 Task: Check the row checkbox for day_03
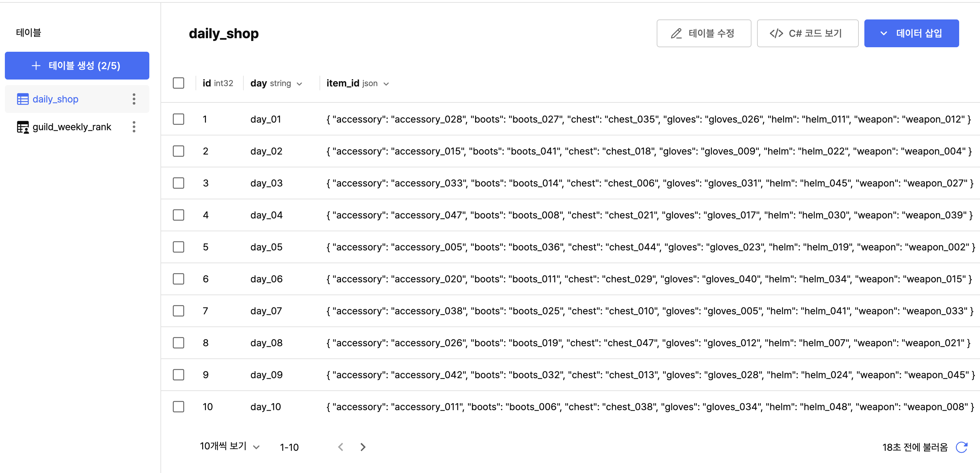coord(178,183)
